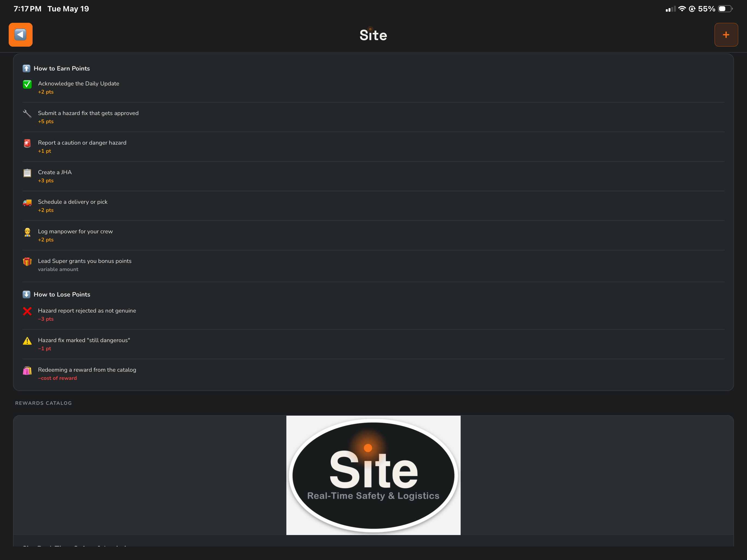Click the rotation lock status icon
Viewport: 747px width, 560px height.
pos(692,9)
